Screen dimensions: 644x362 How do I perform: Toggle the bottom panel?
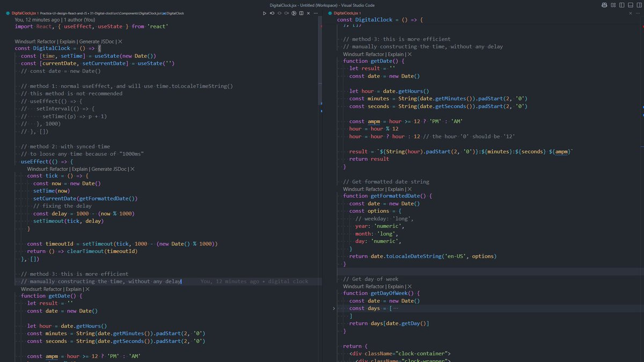click(631, 5)
